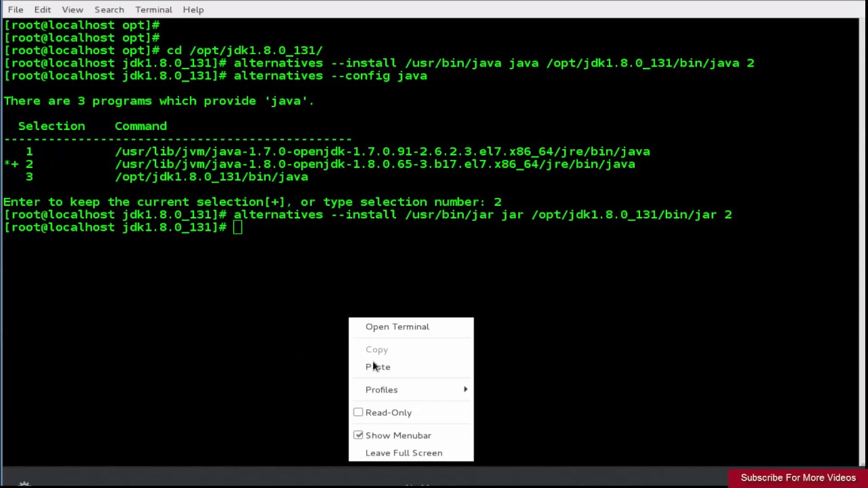868x488 pixels.
Task: Open the Search menu
Action: tap(109, 9)
